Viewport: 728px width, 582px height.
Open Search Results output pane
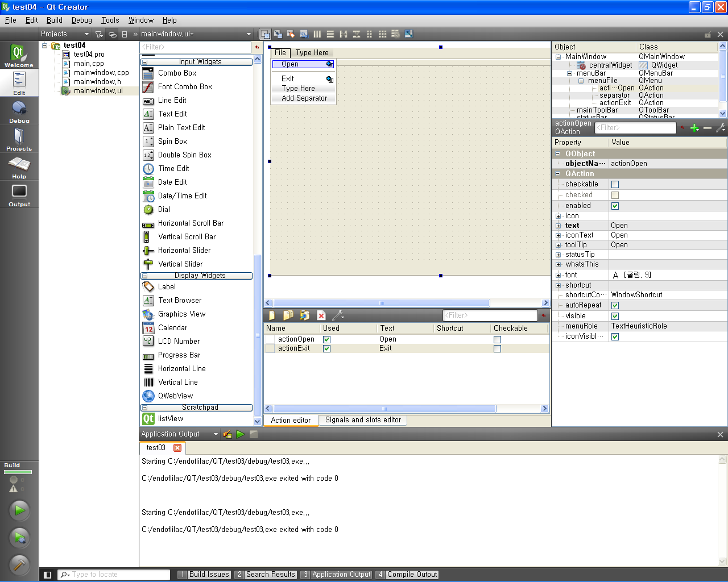pyautogui.click(x=265, y=575)
